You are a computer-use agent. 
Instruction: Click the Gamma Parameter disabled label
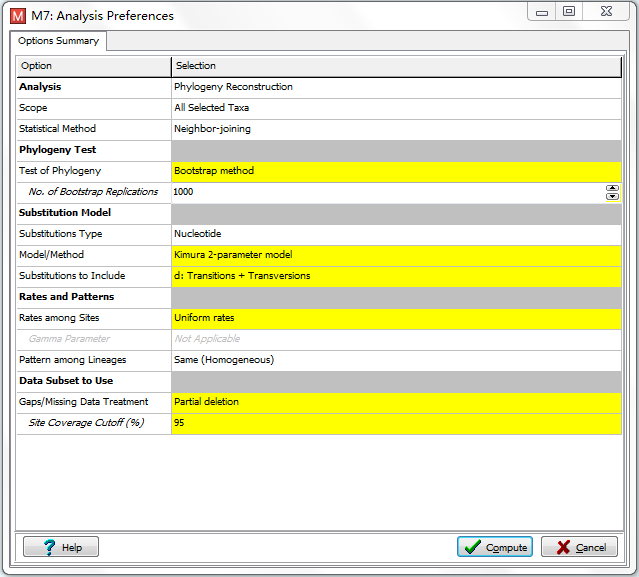pyautogui.click(x=69, y=339)
